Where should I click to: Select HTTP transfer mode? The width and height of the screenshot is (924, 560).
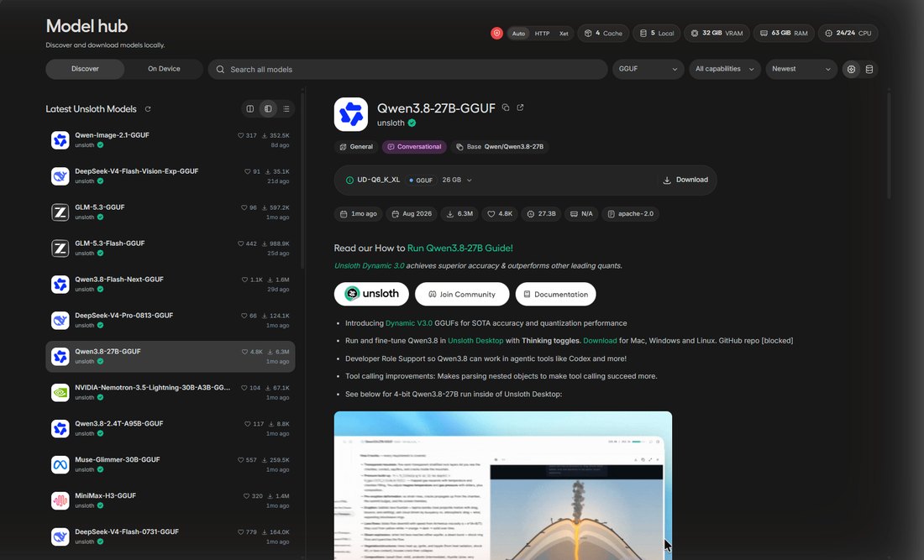pos(542,34)
